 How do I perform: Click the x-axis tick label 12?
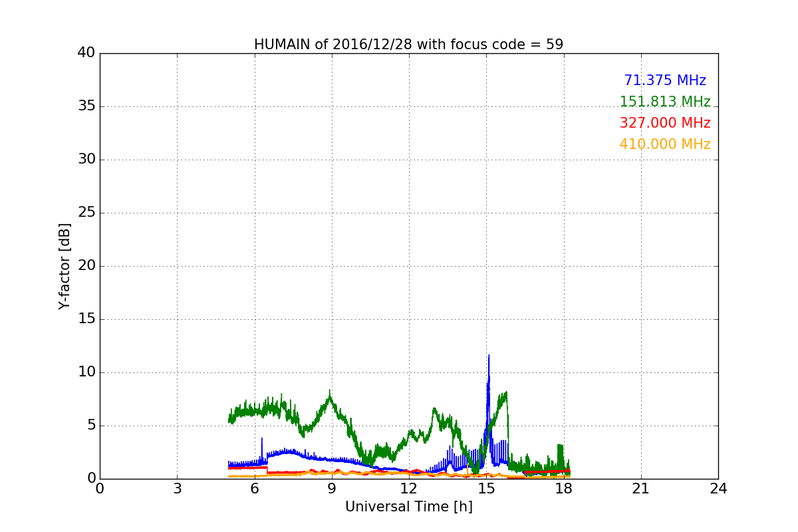pyautogui.click(x=409, y=489)
